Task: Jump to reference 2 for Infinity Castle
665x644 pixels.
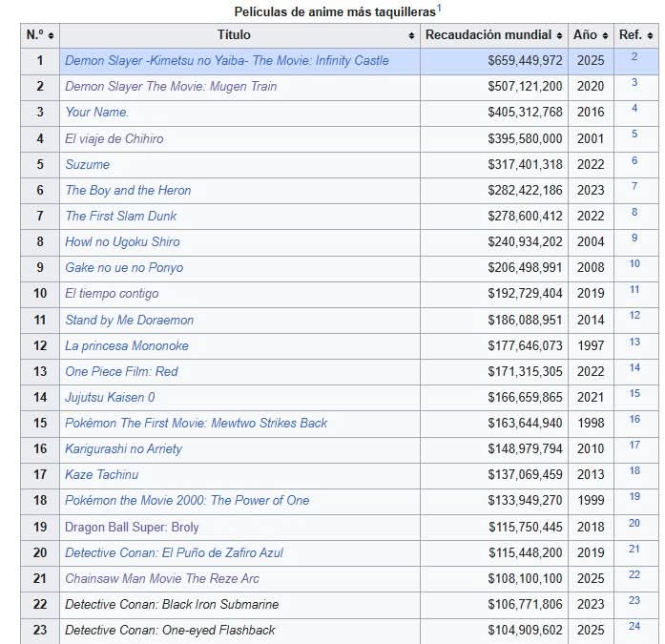Action: (634, 57)
